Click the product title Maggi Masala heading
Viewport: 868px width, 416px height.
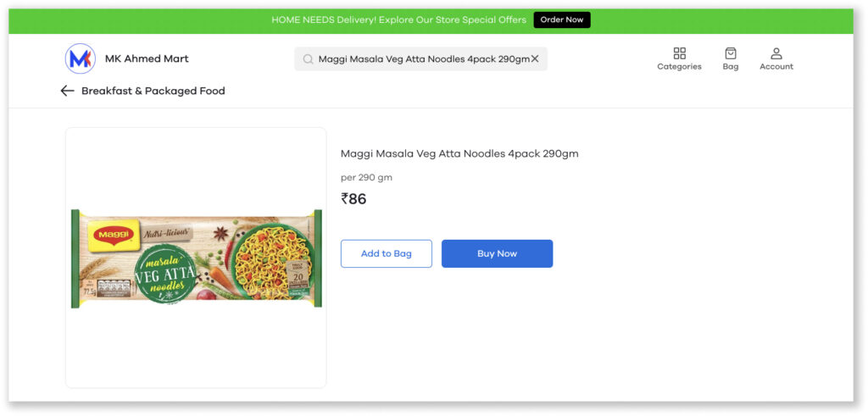pos(459,154)
